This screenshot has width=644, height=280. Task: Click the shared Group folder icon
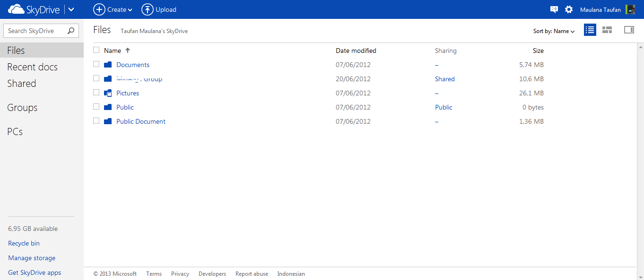[x=108, y=79]
